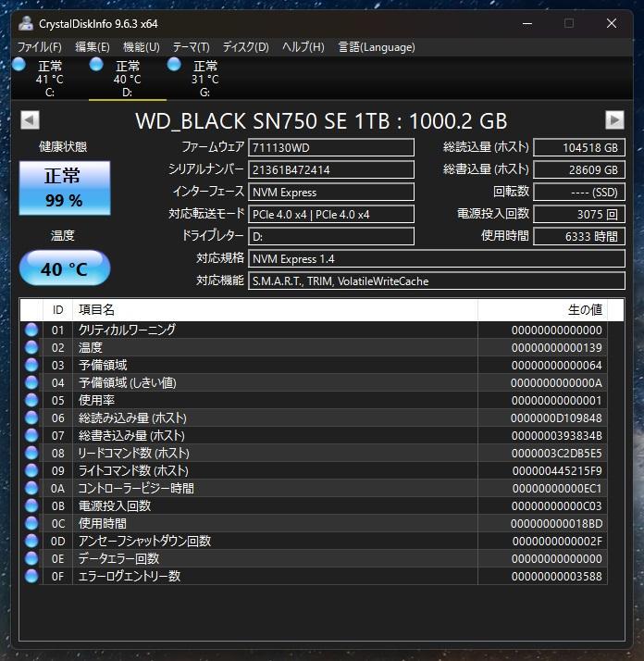Image resolution: width=644 pixels, height=661 pixels.
Task: Click power on count value 3075 回
Action: (579, 214)
